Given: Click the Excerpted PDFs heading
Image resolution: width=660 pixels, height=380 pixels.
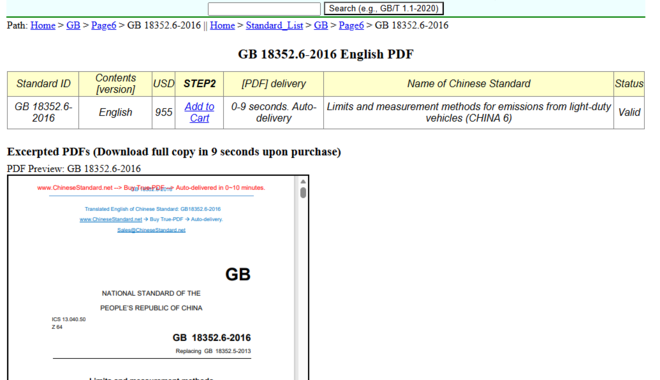Looking at the screenshot, I should tap(174, 152).
